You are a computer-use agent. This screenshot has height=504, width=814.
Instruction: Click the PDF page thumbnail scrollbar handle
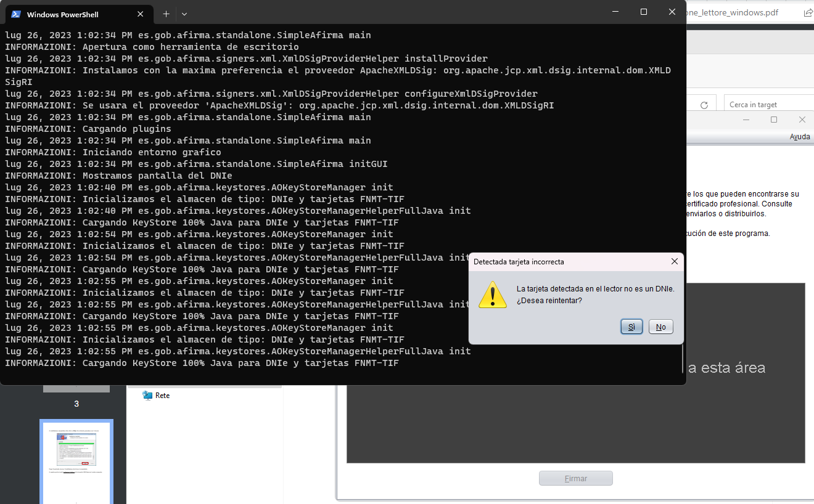coord(76,389)
